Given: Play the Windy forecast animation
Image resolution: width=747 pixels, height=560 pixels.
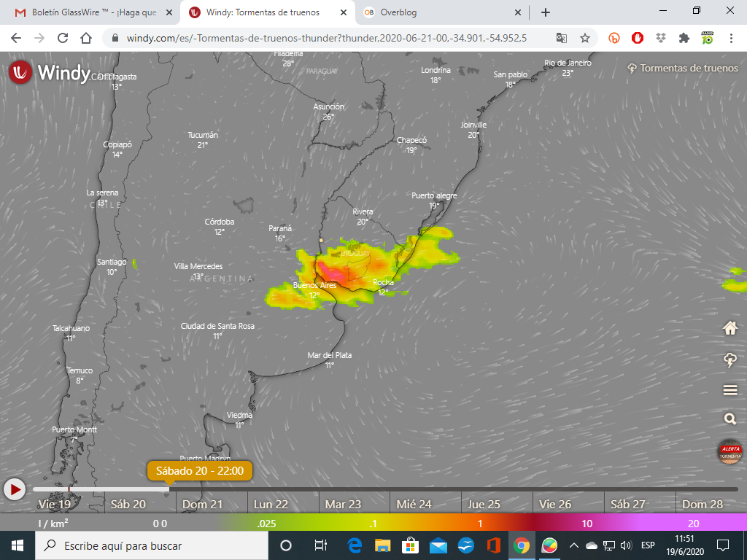Looking at the screenshot, I should click(x=15, y=489).
